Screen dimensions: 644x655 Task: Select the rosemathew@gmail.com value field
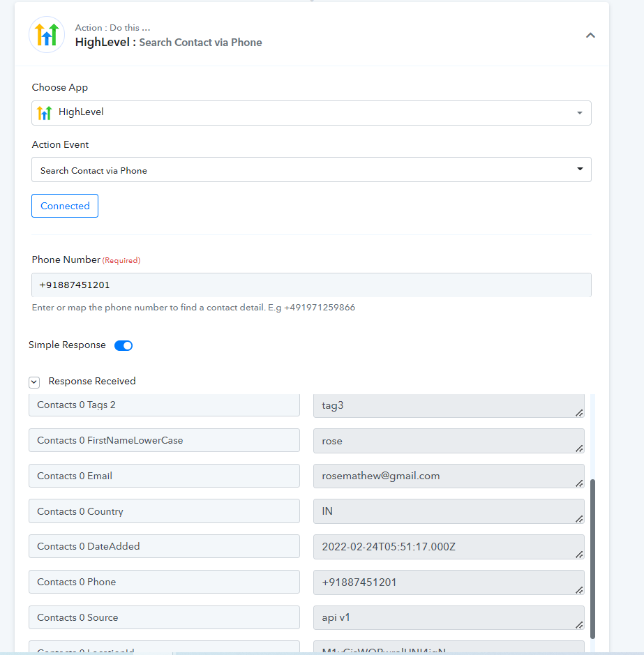click(449, 476)
